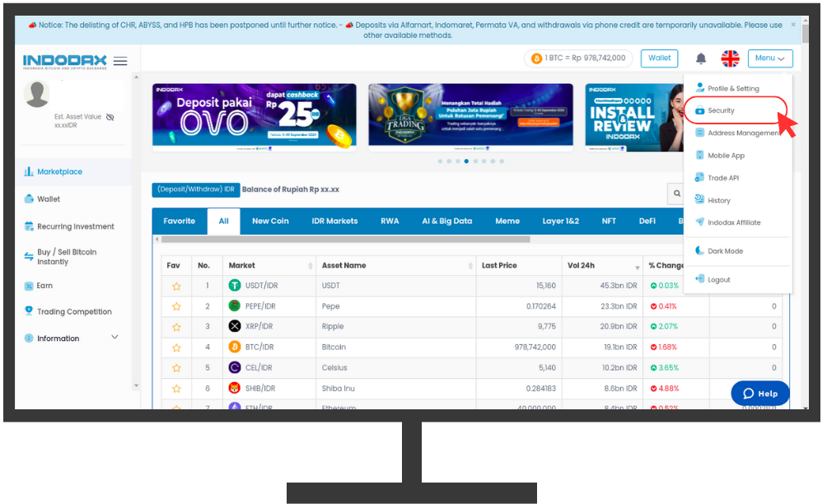Favorite the USDT/IDR market star
The image size is (827, 504).
176,287
